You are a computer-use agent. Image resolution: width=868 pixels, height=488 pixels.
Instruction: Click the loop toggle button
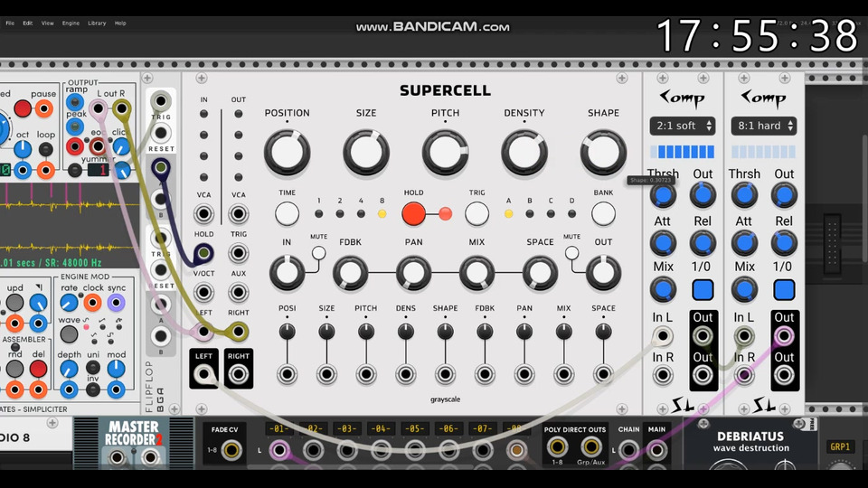point(46,149)
